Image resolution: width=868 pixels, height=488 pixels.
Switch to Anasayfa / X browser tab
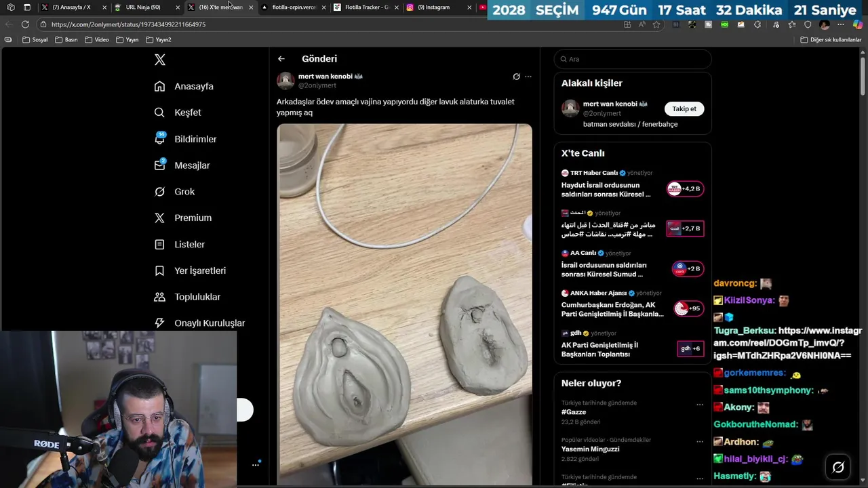click(x=71, y=7)
